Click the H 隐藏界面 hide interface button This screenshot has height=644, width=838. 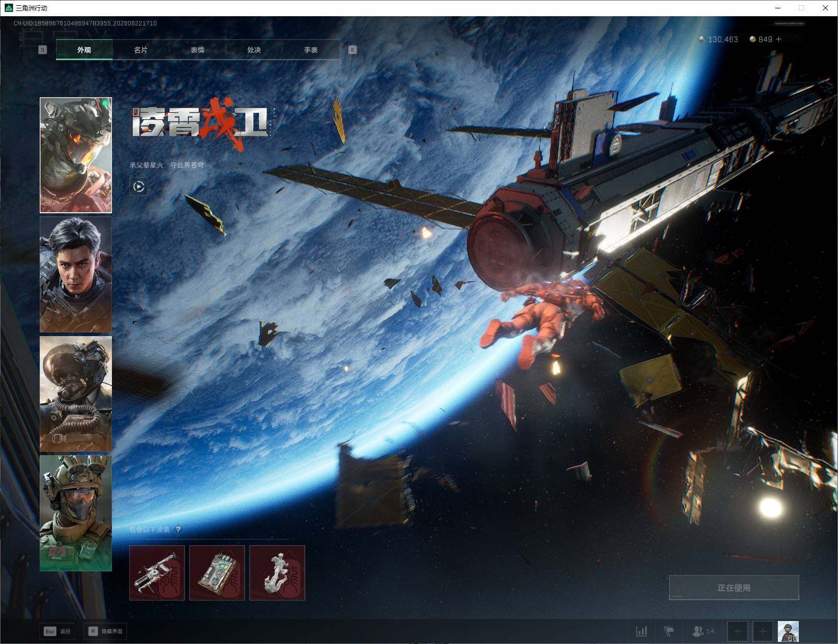coord(106,631)
